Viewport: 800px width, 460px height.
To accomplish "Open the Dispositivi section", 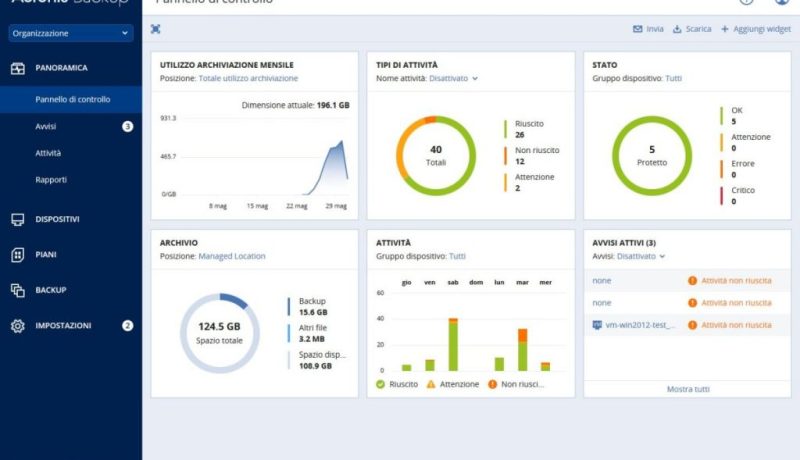I will 57,219.
